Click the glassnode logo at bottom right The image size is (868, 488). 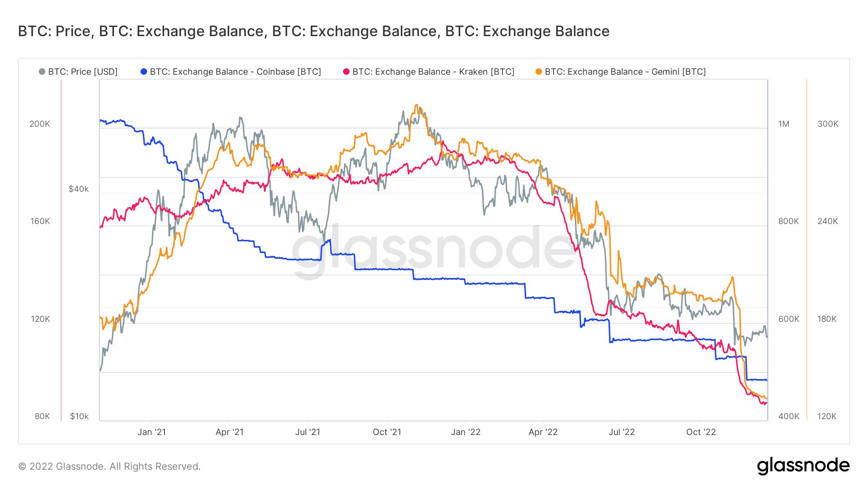803,465
